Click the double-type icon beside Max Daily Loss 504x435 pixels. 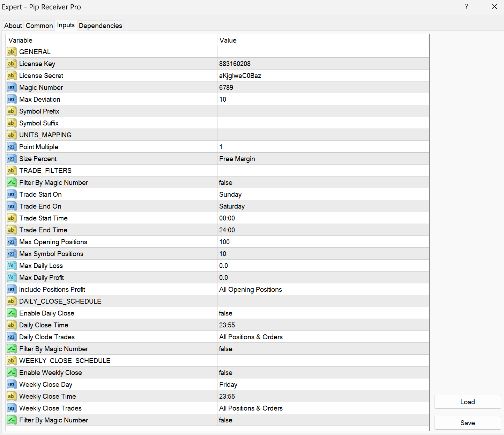pos(11,266)
